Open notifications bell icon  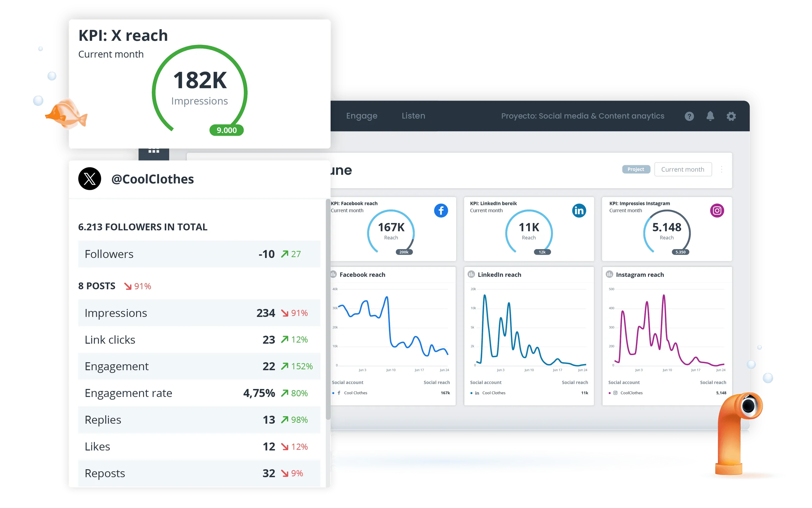(710, 116)
